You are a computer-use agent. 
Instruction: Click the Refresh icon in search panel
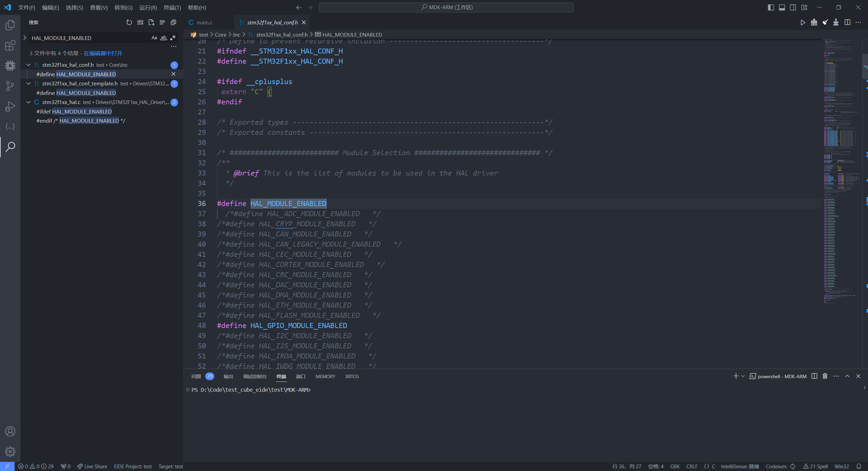[129, 22]
